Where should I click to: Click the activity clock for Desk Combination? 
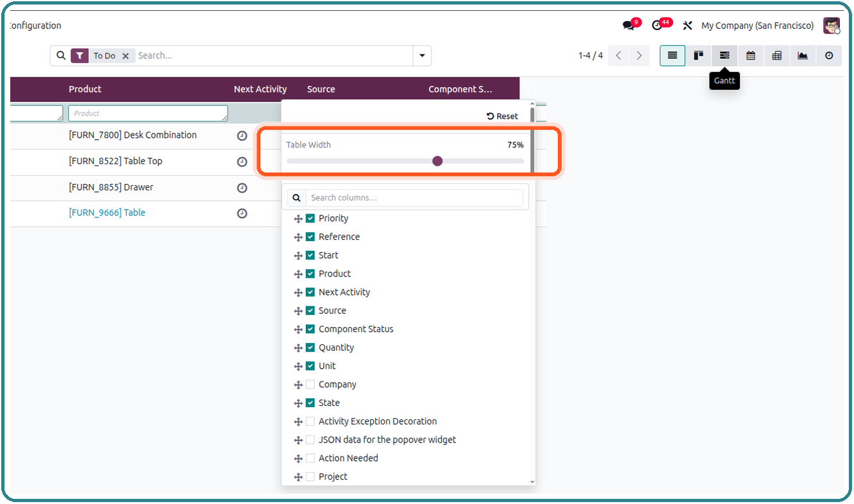point(242,136)
